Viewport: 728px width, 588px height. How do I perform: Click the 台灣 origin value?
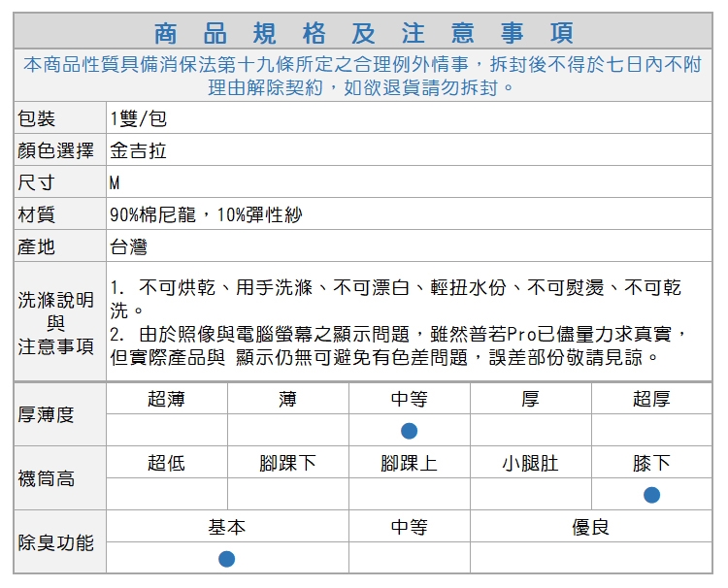click(x=129, y=246)
